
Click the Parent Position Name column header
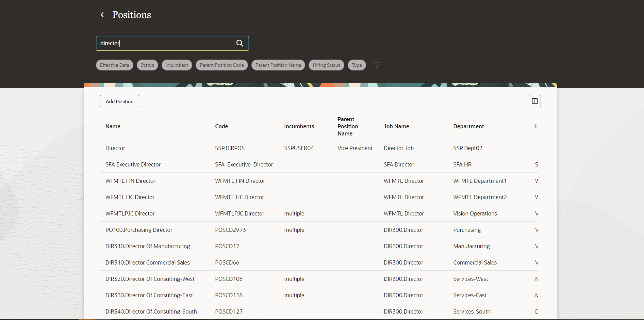348,126
